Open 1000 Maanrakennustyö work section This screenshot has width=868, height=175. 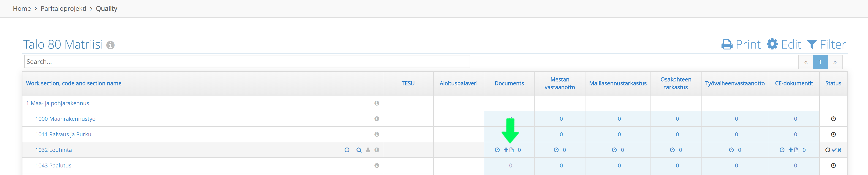coord(65,119)
